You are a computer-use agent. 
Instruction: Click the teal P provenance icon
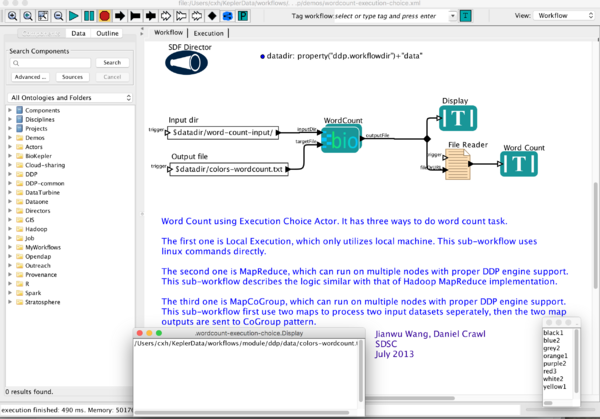[243, 16]
